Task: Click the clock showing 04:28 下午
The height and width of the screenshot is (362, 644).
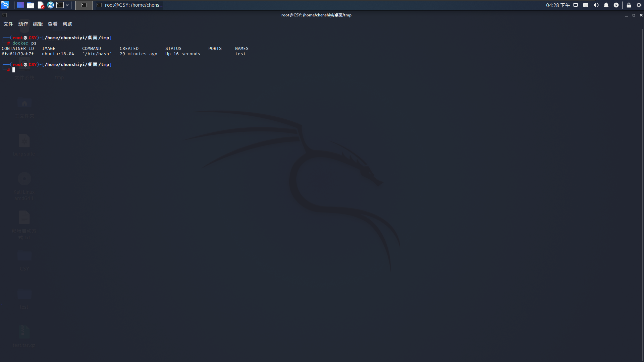Action: (x=558, y=5)
